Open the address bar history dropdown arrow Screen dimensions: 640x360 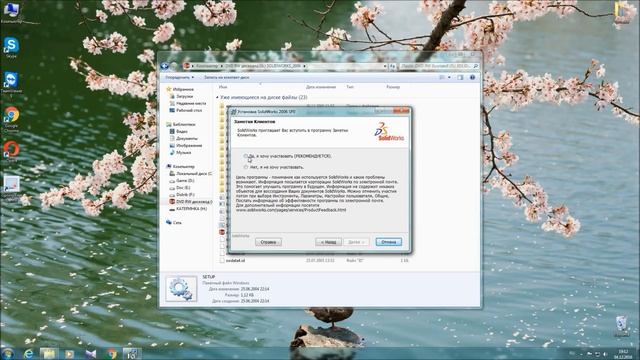point(384,66)
